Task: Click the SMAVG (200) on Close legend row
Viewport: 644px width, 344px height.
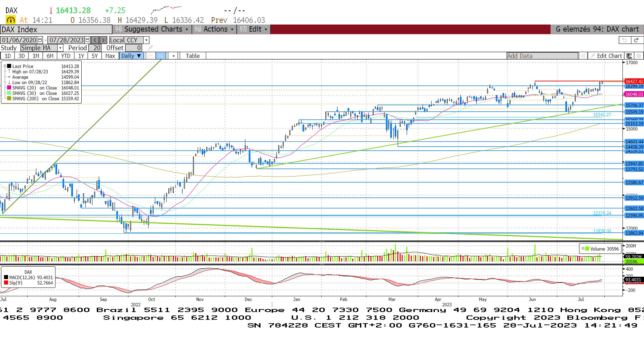Action: [43, 99]
